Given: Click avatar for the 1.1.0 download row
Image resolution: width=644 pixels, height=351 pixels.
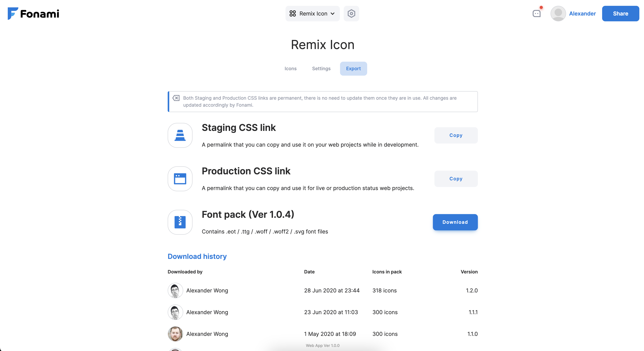Looking at the screenshot, I should [175, 334].
